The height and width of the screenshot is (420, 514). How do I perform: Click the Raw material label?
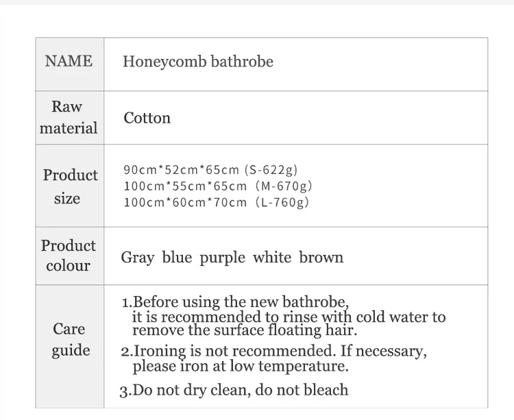[69, 117]
